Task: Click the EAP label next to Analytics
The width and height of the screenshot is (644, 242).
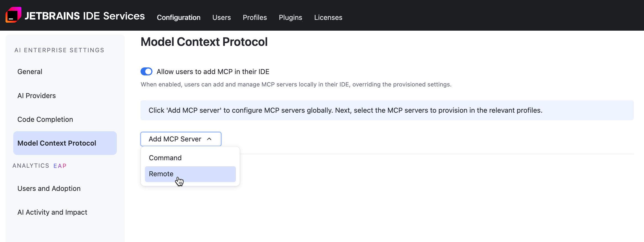Action: click(60, 166)
